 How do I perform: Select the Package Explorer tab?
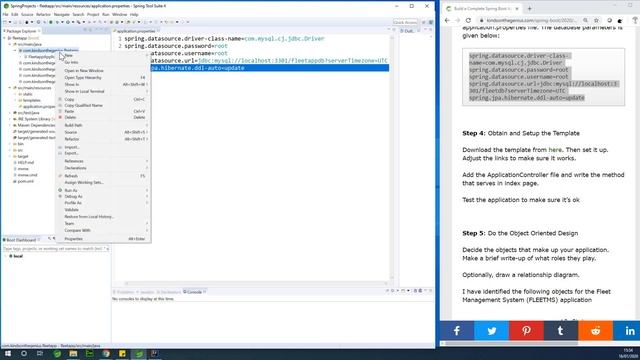coord(21,31)
